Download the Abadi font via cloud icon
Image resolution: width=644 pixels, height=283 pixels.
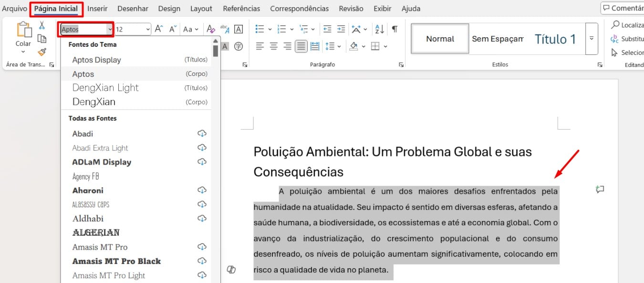coord(202,133)
